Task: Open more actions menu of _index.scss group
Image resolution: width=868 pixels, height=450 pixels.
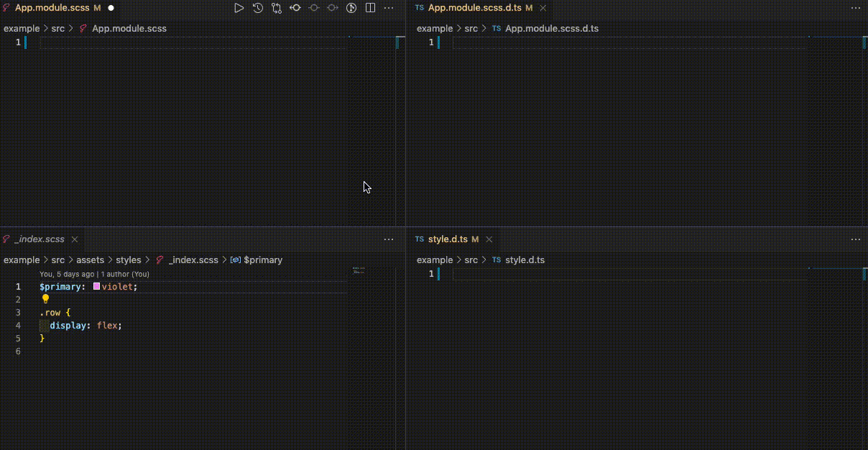Action: coord(389,239)
